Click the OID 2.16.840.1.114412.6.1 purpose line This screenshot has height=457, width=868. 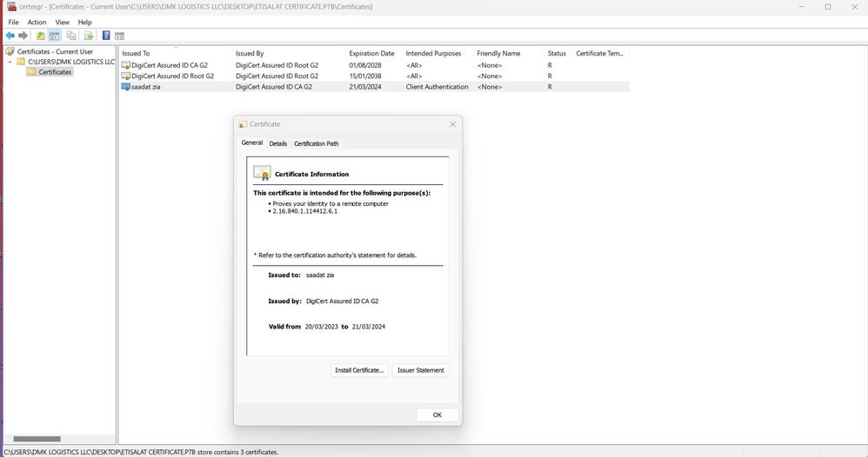pyautogui.click(x=304, y=211)
